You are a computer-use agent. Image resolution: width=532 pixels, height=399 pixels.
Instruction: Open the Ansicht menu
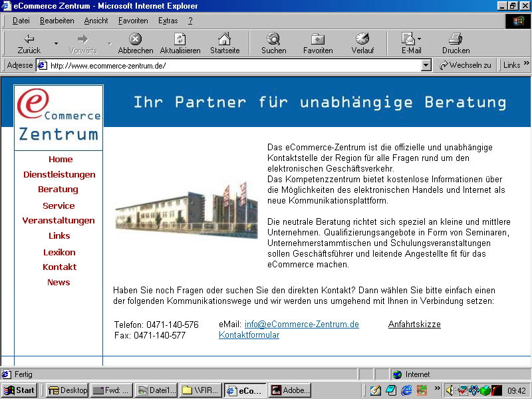coord(96,21)
